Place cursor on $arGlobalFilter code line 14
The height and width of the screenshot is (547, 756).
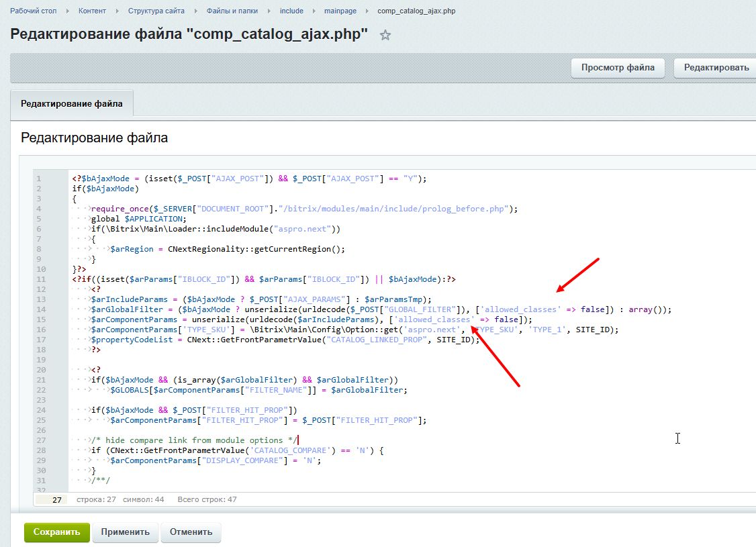pyautogui.click(x=269, y=309)
